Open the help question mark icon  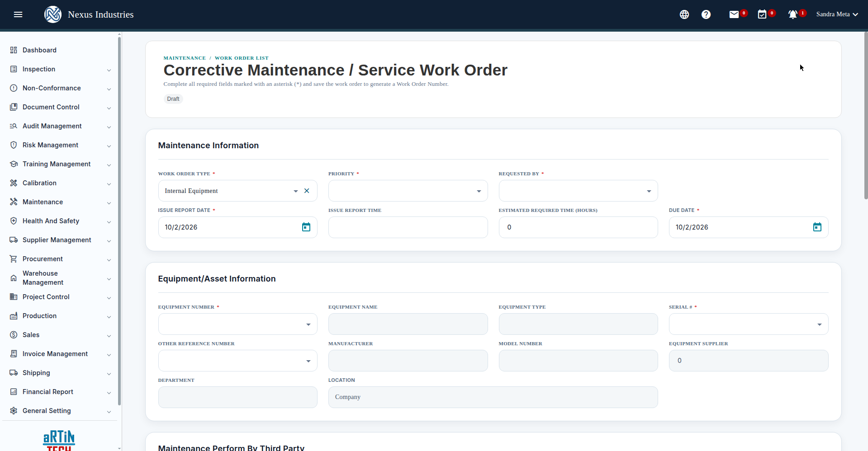tap(706, 14)
